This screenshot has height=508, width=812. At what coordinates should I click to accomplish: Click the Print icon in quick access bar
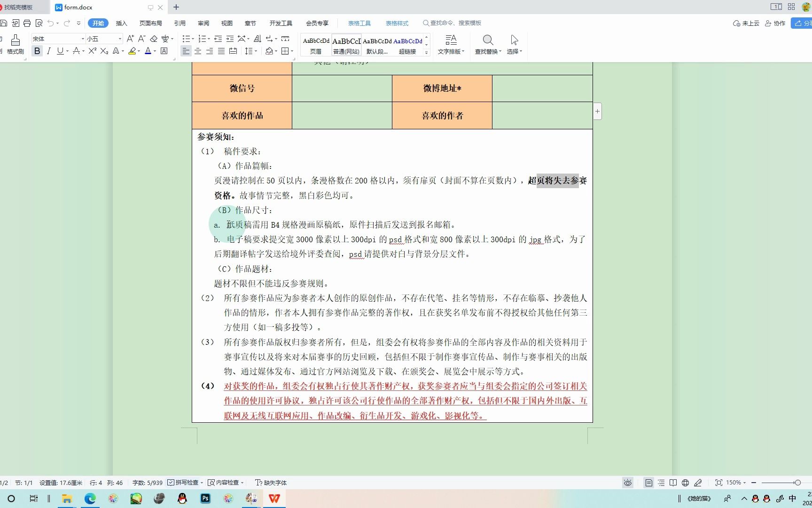[27, 23]
